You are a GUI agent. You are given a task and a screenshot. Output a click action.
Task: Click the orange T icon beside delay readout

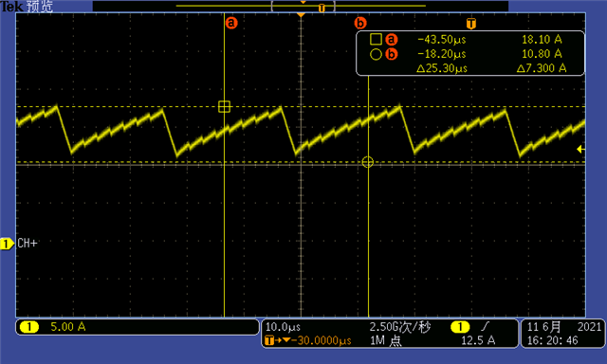point(269,341)
